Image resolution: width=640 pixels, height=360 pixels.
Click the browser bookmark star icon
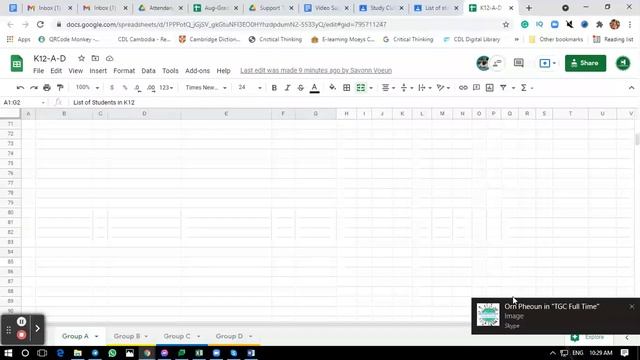pyautogui.click(x=506, y=24)
